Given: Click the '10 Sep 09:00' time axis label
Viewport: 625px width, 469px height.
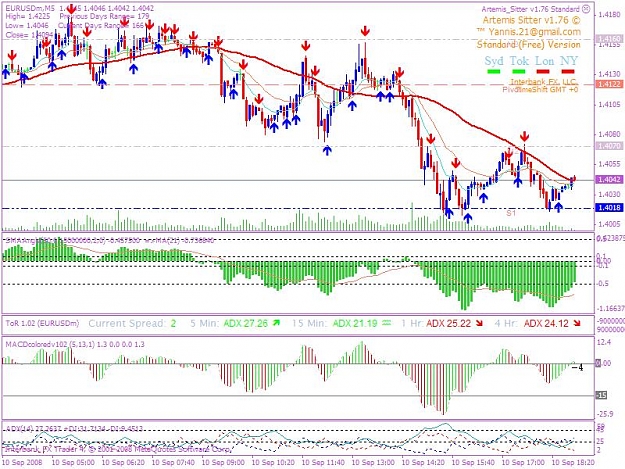Looking at the screenshot, I should [x=223, y=463].
